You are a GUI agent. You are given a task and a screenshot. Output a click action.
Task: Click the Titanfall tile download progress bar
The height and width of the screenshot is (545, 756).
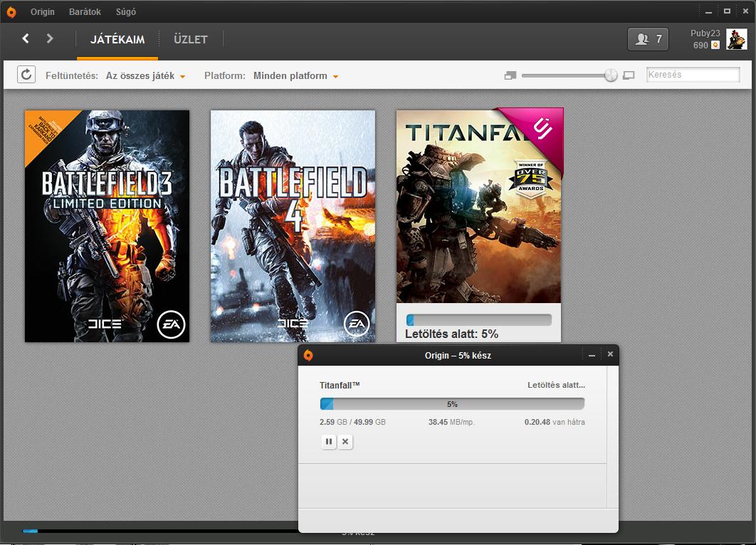click(479, 320)
